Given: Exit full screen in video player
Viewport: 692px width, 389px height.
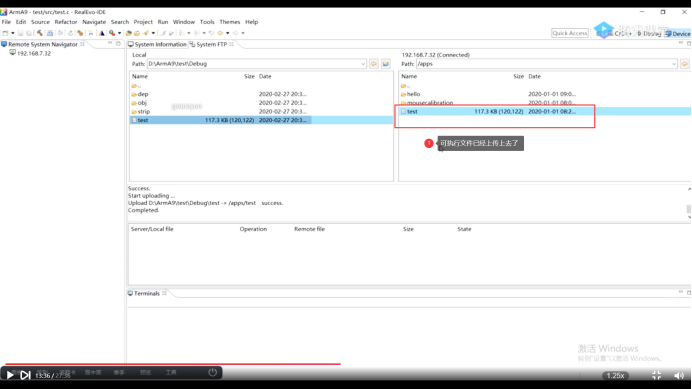Looking at the screenshot, I should [x=656, y=375].
